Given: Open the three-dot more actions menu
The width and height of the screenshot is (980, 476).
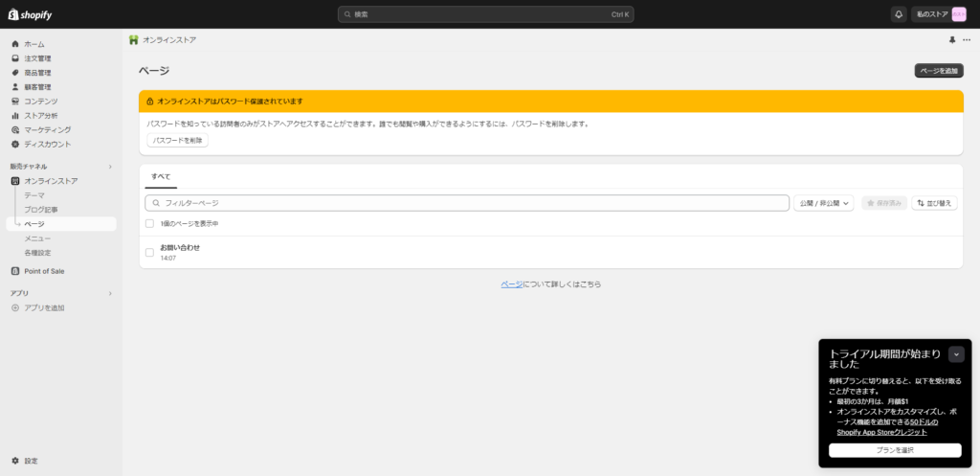Looking at the screenshot, I should coord(967,40).
